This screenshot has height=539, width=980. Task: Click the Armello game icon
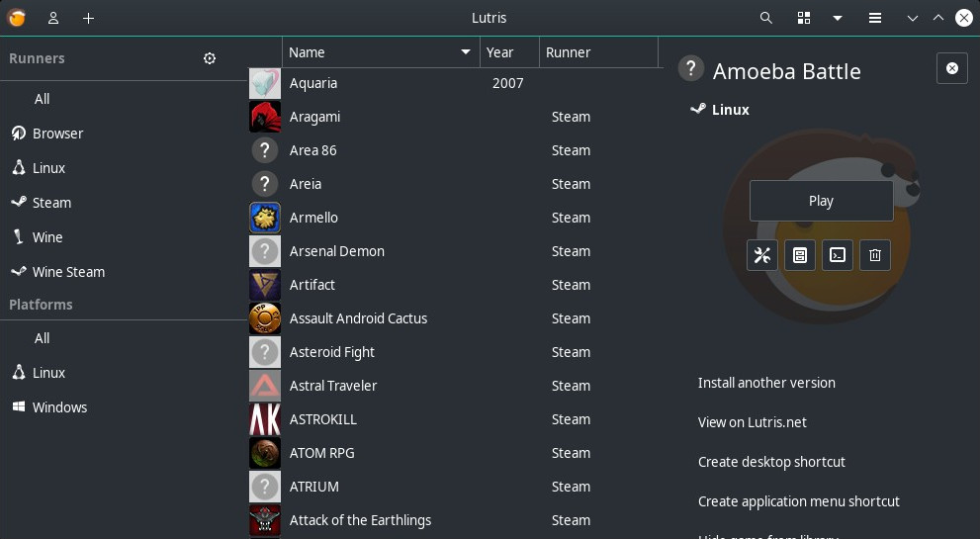click(265, 218)
